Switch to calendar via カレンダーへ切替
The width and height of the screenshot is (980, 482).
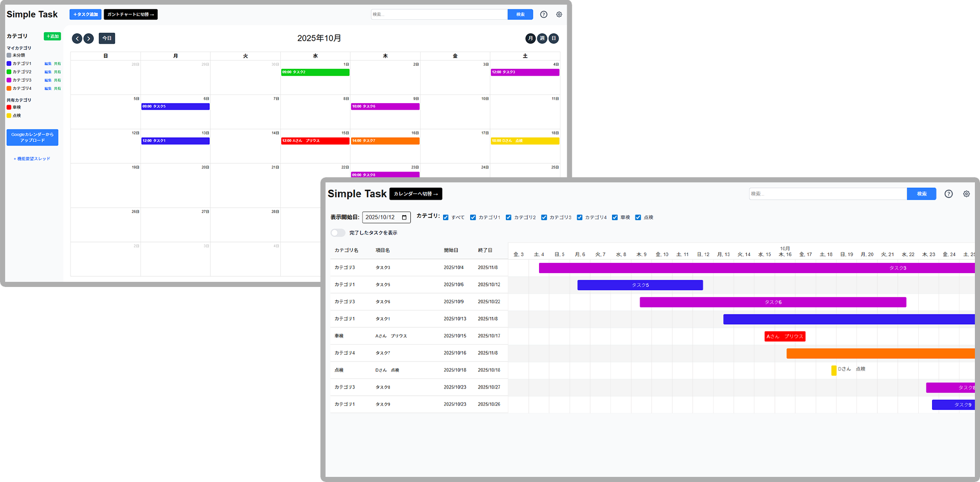click(x=415, y=194)
